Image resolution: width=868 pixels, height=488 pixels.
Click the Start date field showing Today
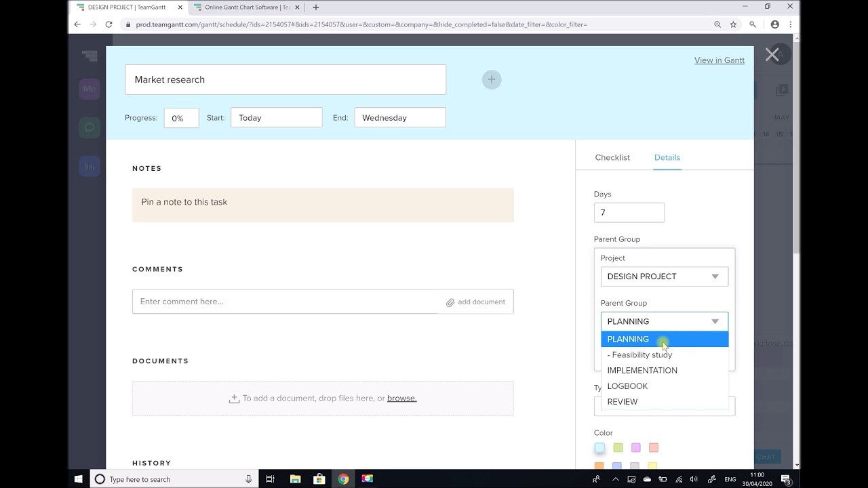(x=277, y=117)
